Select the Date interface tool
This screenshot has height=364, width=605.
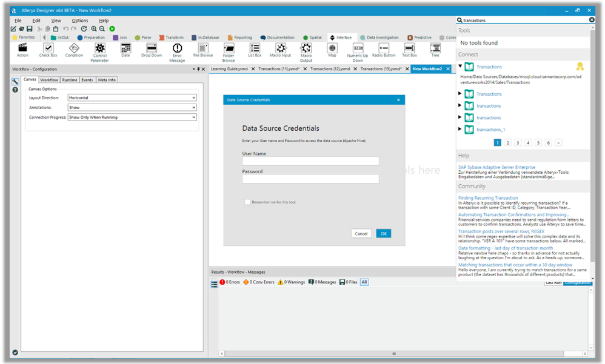click(x=125, y=50)
